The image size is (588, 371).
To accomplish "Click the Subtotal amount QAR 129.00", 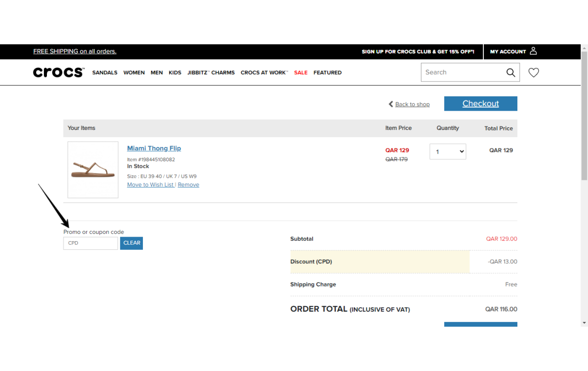I will tap(501, 239).
